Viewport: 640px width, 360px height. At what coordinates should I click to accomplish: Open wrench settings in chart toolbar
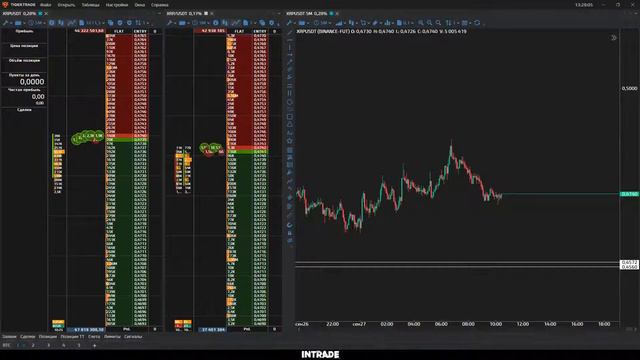[289, 23]
